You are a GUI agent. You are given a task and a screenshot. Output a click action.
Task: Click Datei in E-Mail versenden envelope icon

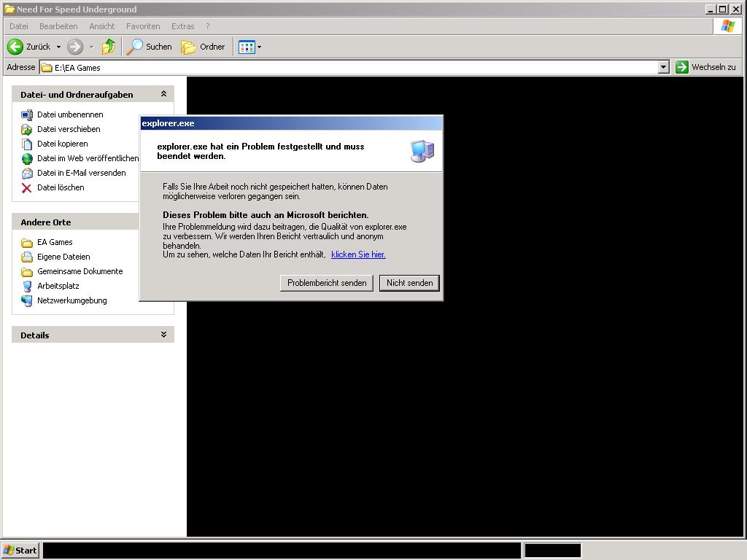(27, 173)
